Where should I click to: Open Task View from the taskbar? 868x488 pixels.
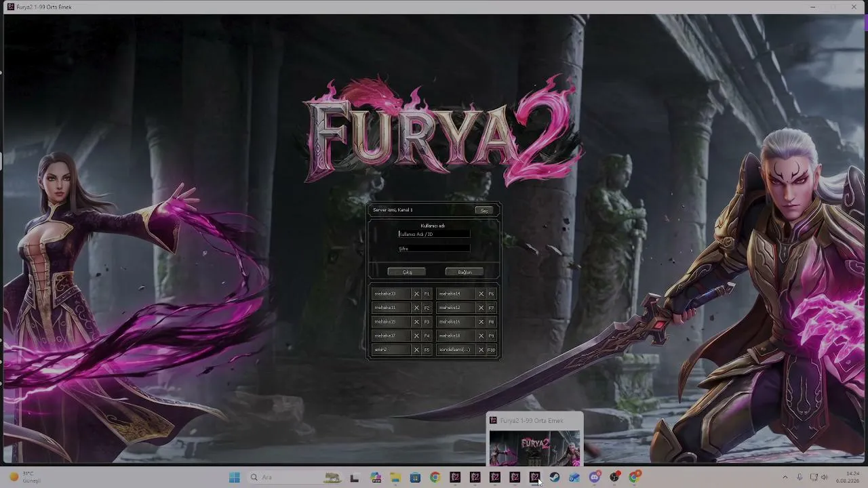pos(354,477)
